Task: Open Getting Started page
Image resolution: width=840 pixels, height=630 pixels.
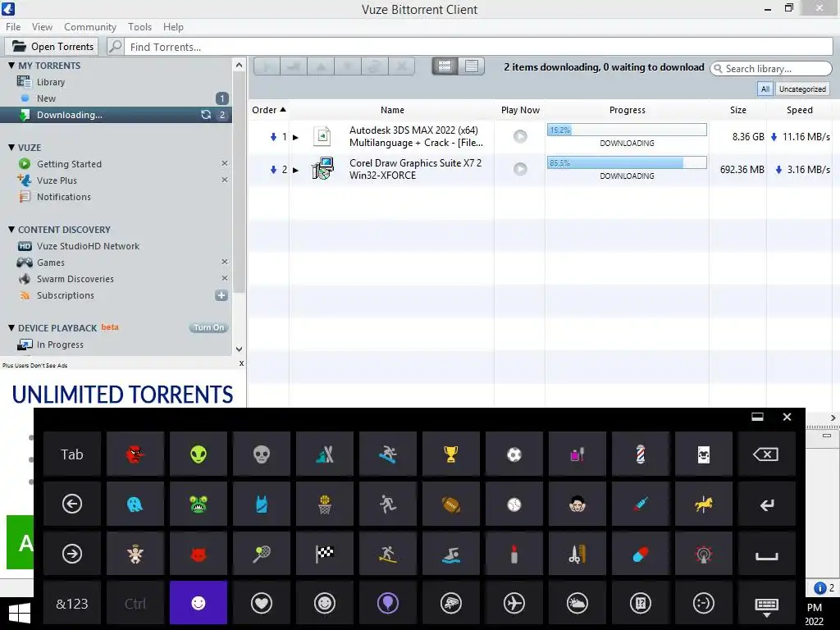Action: [x=69, y=164]
